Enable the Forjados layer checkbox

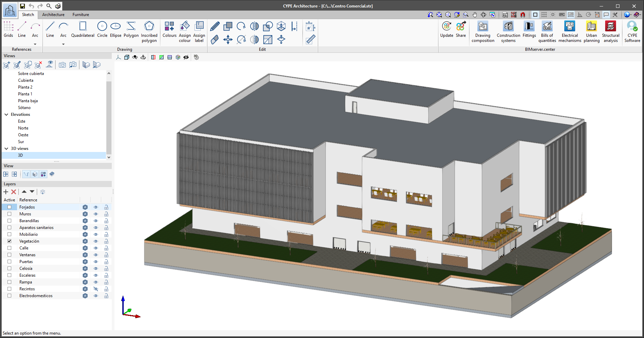tap(10, 207)
